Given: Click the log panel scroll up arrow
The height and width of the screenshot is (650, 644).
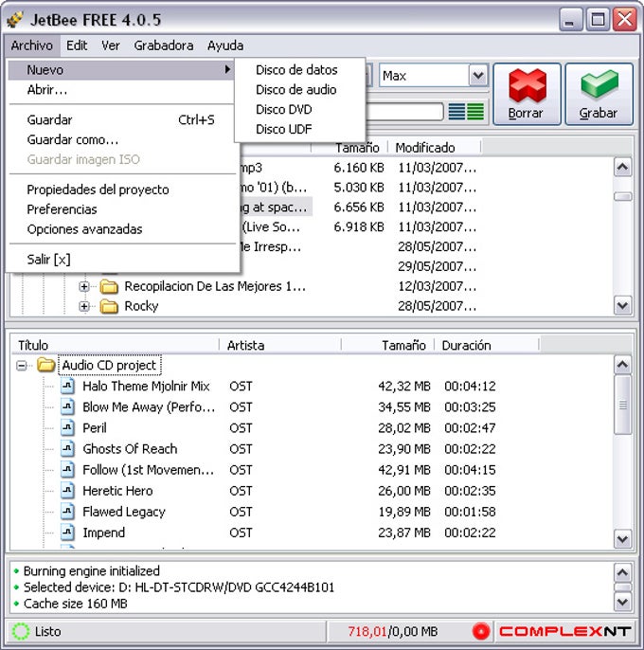Looking at the screenshot, I should tap(622, 572).
